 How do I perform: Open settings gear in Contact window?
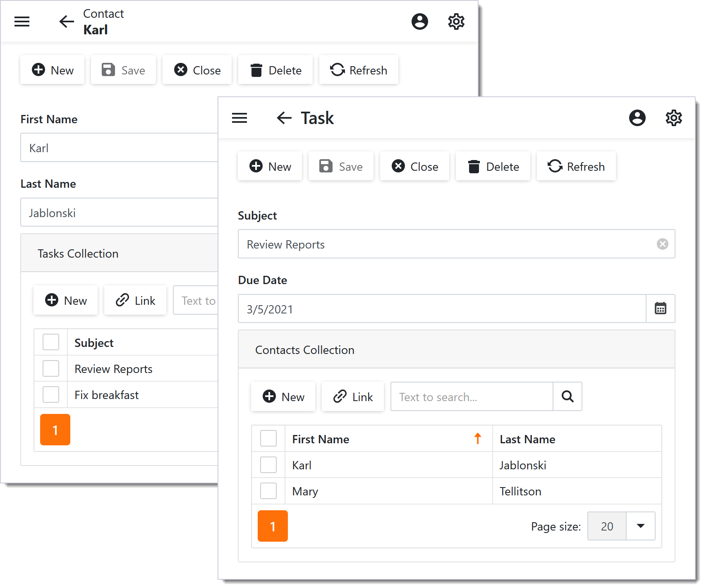point(456,22)
